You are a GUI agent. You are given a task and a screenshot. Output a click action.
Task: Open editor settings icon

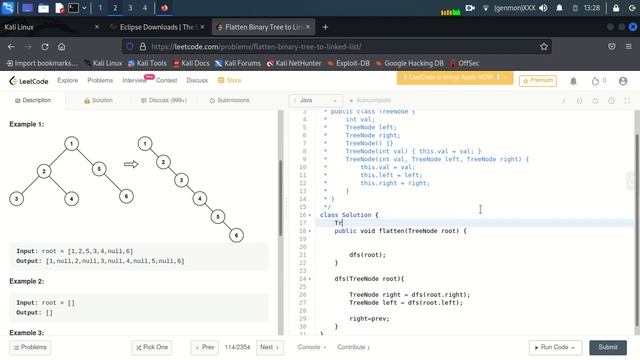tap(611, 100)
